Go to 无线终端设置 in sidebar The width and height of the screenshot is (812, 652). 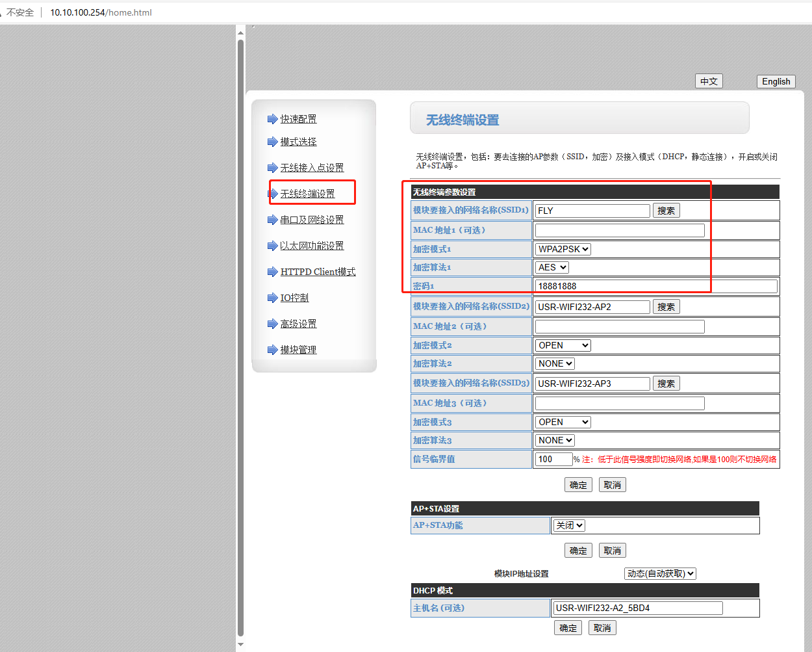(307, 194)
